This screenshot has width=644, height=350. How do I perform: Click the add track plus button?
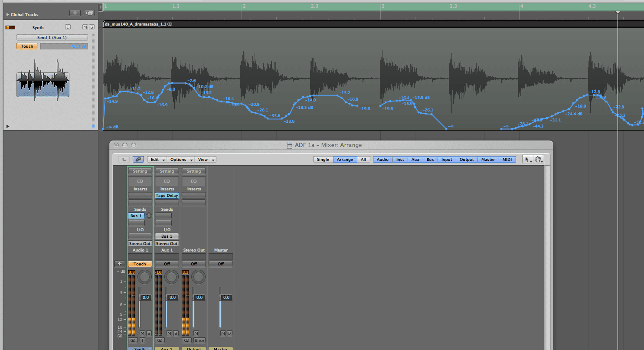(x=75, y=13)
